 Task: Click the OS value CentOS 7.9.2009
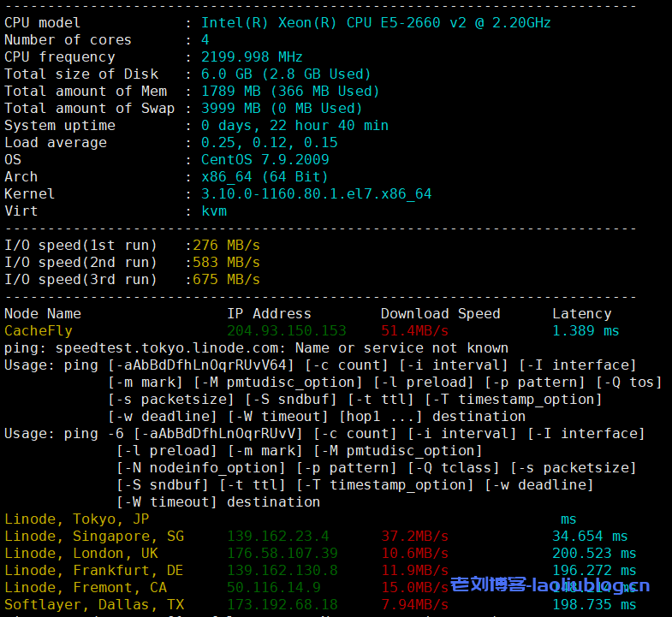coord(265,160)
